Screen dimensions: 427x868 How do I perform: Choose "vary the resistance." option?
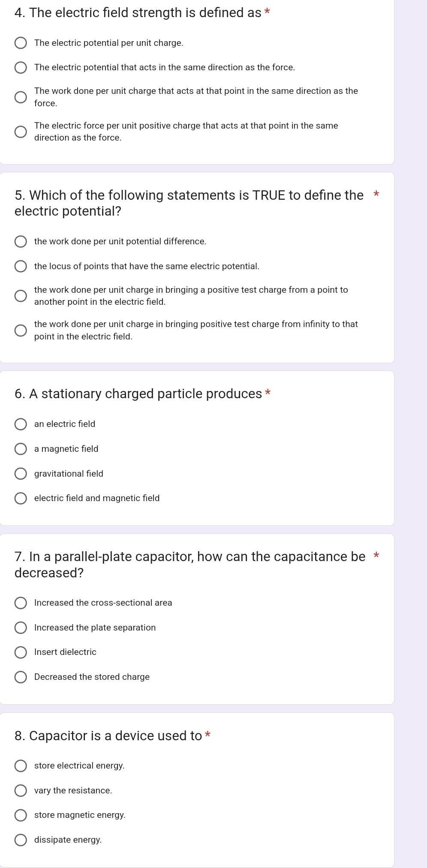[x=21, y=790]
